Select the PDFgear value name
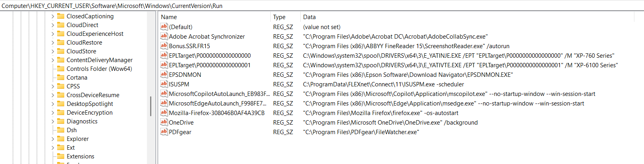The image size is (644, 164). pos(180,132)
